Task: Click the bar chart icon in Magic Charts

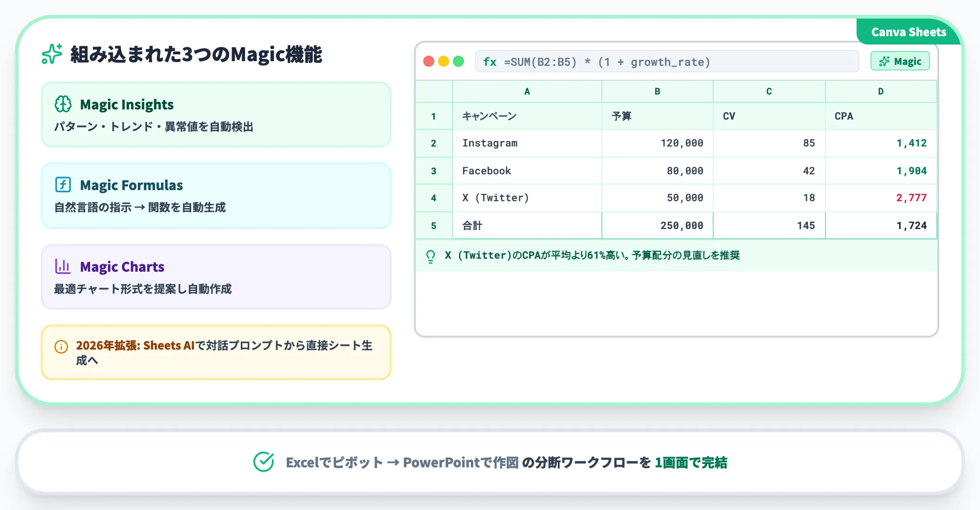Action: point(63,266)
